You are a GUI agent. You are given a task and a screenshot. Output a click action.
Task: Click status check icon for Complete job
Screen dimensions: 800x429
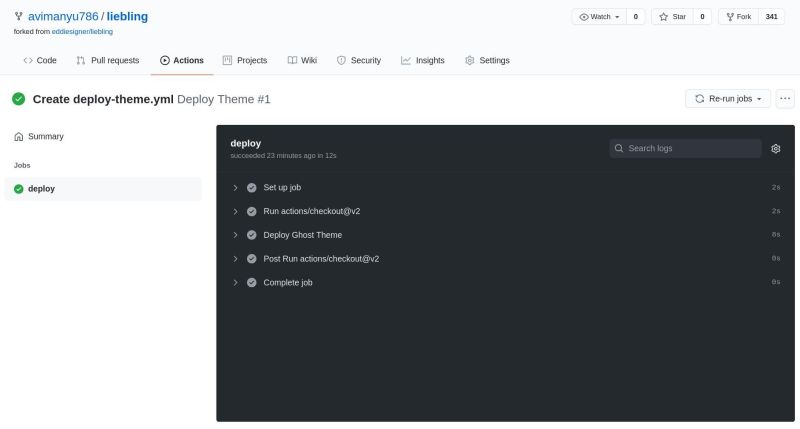[x=252, y=283]
